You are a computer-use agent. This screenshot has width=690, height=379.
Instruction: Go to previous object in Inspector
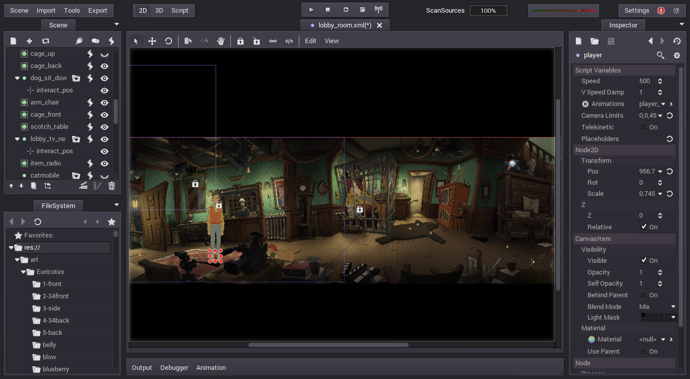pyautogui.click(x=650, y=41)
